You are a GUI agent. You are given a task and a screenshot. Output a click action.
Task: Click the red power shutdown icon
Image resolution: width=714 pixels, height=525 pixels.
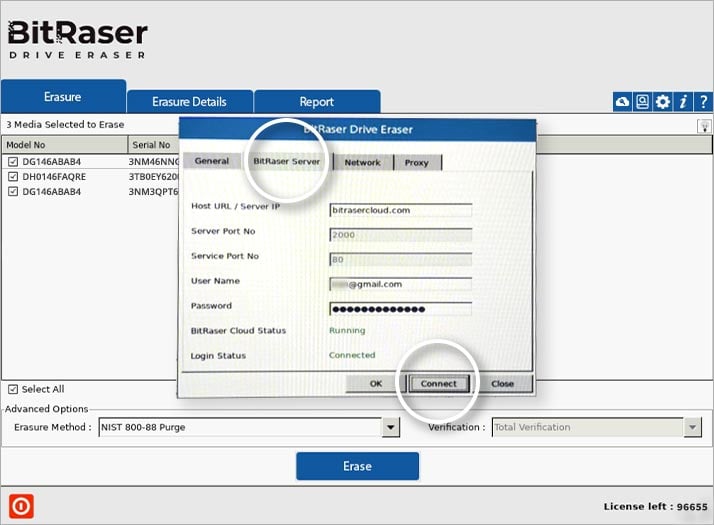coord(21,506)
